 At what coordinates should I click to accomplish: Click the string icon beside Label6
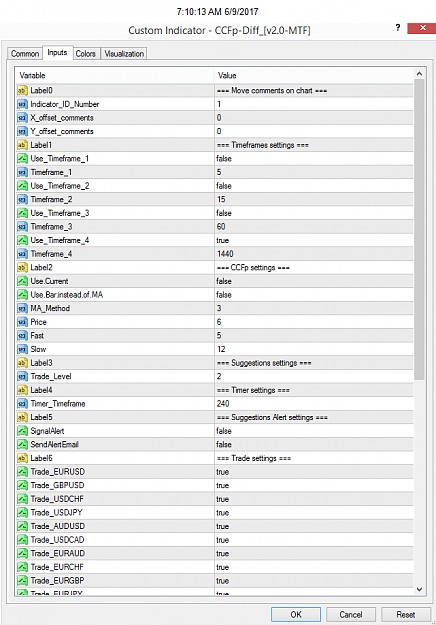pyautogui.click(x=22, y=458)
